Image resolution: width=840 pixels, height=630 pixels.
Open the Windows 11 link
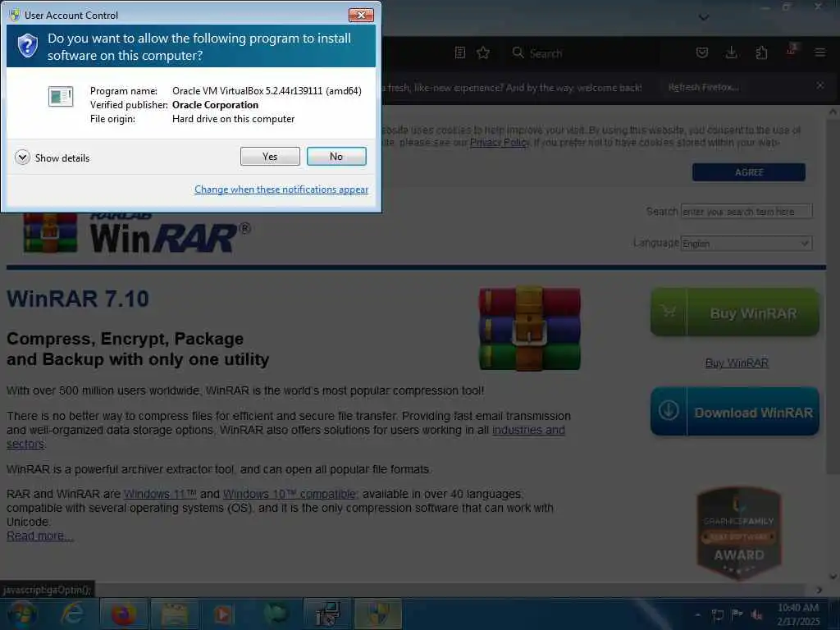(x=160, y=494)
